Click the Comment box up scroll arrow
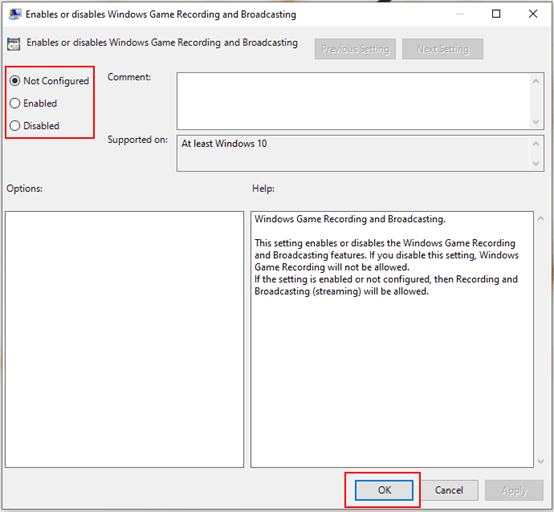This screenshot has height=512, width=554. [536, 81]
